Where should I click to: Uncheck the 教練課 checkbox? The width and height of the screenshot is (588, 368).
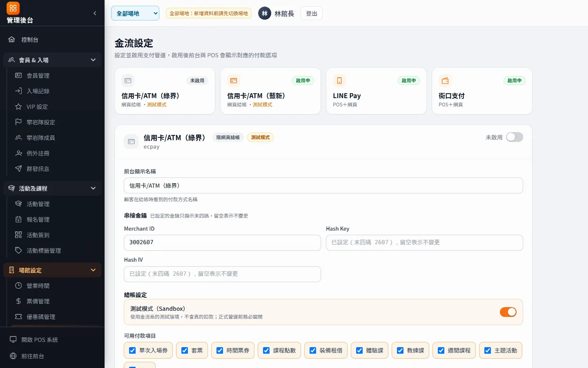coord(400,350)
